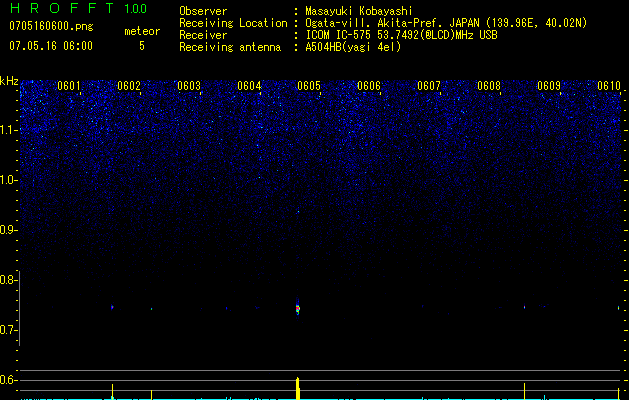Click the 0609 time marker
629x400 pixels.
click(549, 86)
